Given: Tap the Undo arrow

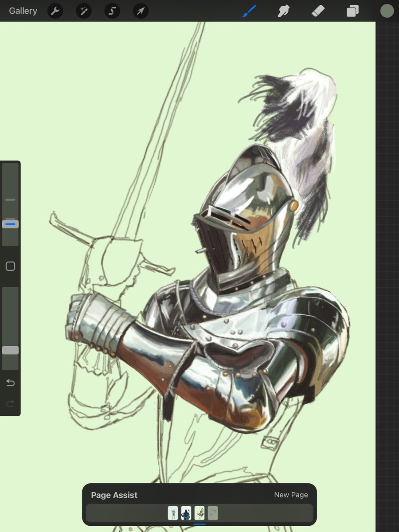Looking at the screenshot, I should click(x=10, y=383).
